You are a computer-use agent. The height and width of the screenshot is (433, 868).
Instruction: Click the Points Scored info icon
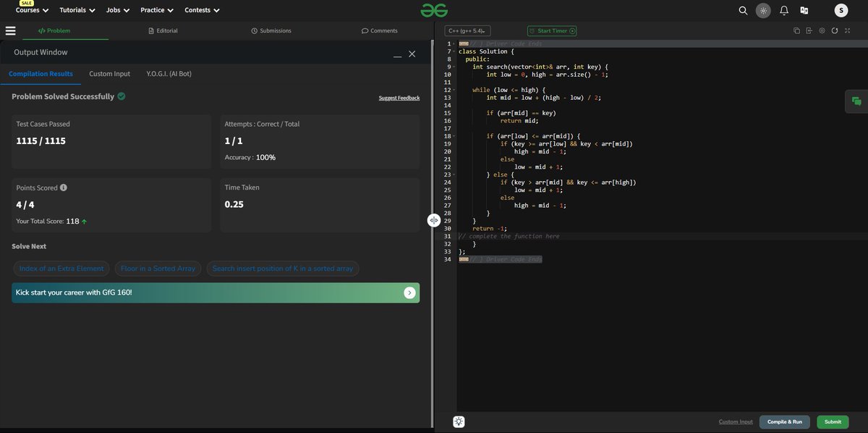click(64, 188)
